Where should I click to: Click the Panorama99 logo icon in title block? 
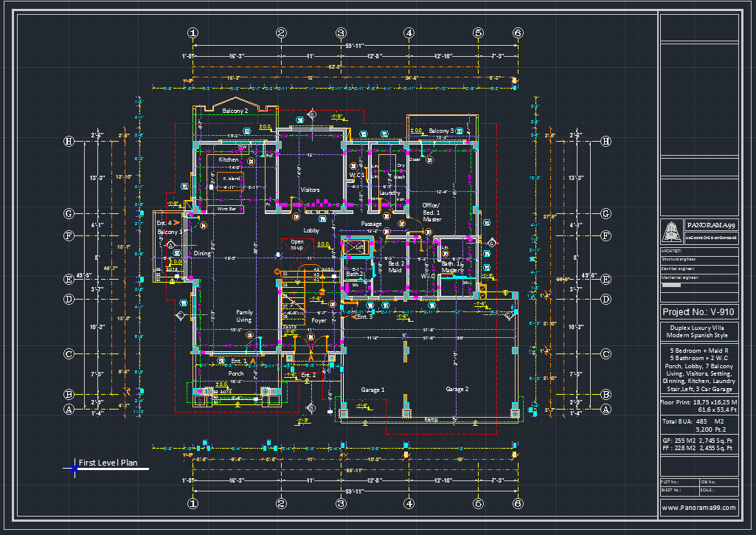tap(672, 232)
